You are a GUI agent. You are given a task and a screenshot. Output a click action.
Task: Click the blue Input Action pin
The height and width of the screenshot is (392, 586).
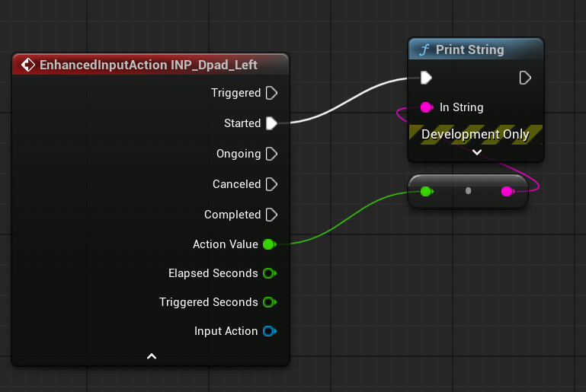[x=268, y=331]
